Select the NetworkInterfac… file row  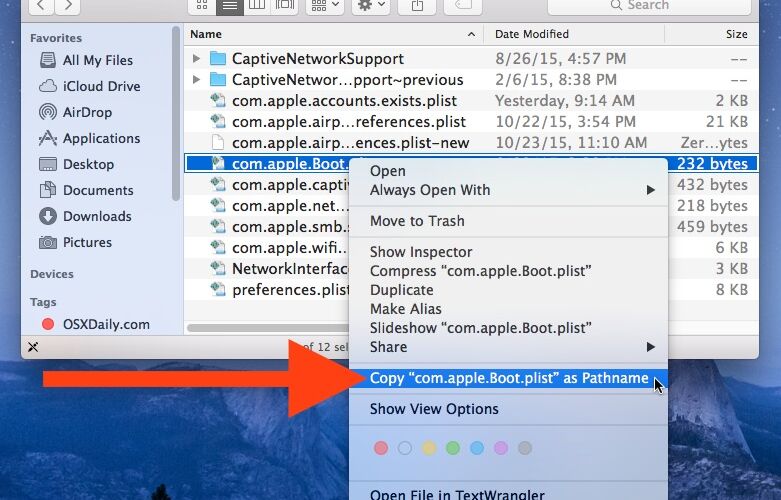pyautogui.click(x=266, y=268)
